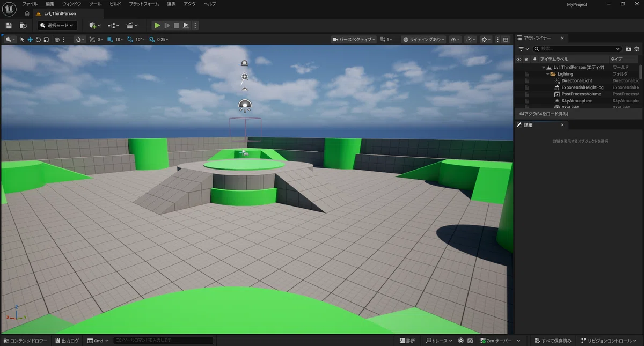The image size is (644, 346).
Task: Open the Outliner settings gear icon
Action: pyautogui.click(x=637, y=49)
